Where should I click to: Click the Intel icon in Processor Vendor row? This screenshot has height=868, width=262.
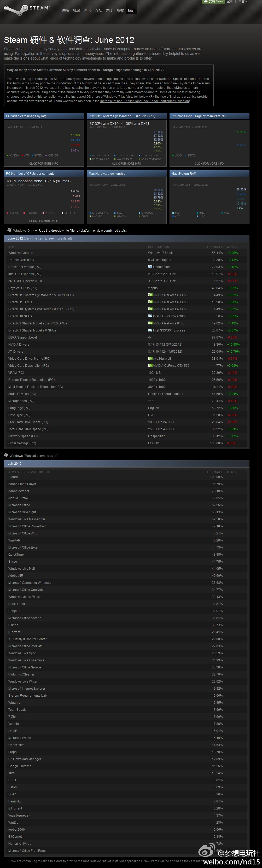[x=150, y=266]
